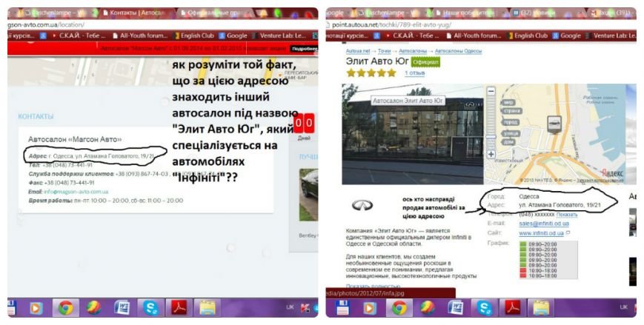Open 'All-Youth forum' bookmark in left browser
The height and width of the screenshot is (325, 644).
point(140,36)
